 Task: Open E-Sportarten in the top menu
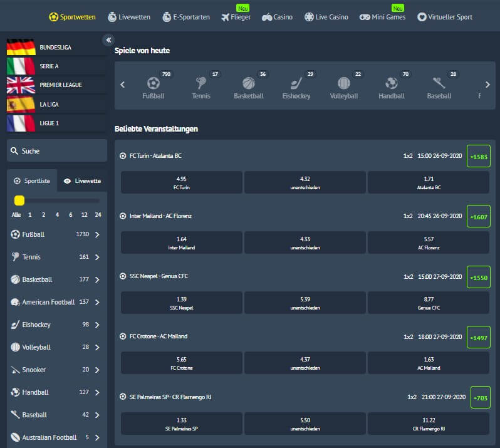(x=186, y=17)
